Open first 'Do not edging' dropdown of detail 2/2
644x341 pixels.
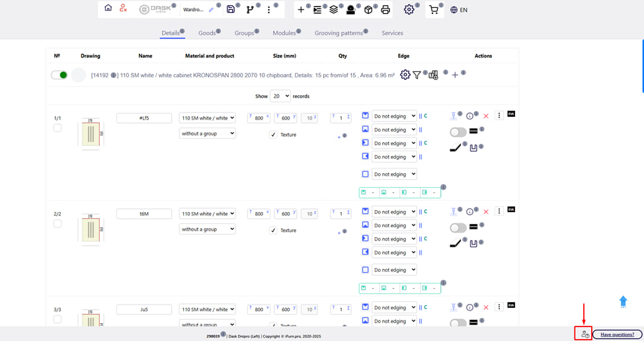[x=394, y=212]
